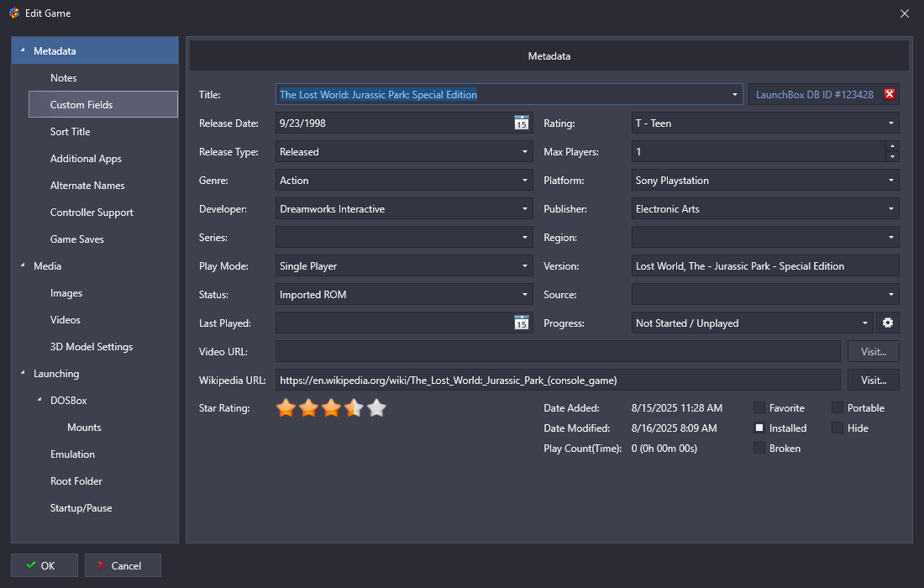Toggle the Broken checkbox

(759, 449)
